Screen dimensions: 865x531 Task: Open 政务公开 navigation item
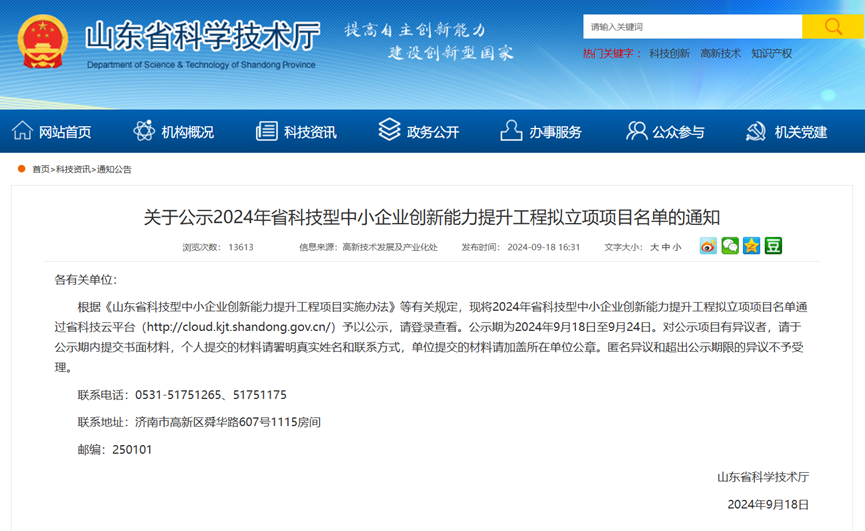(x=433, y=132)
